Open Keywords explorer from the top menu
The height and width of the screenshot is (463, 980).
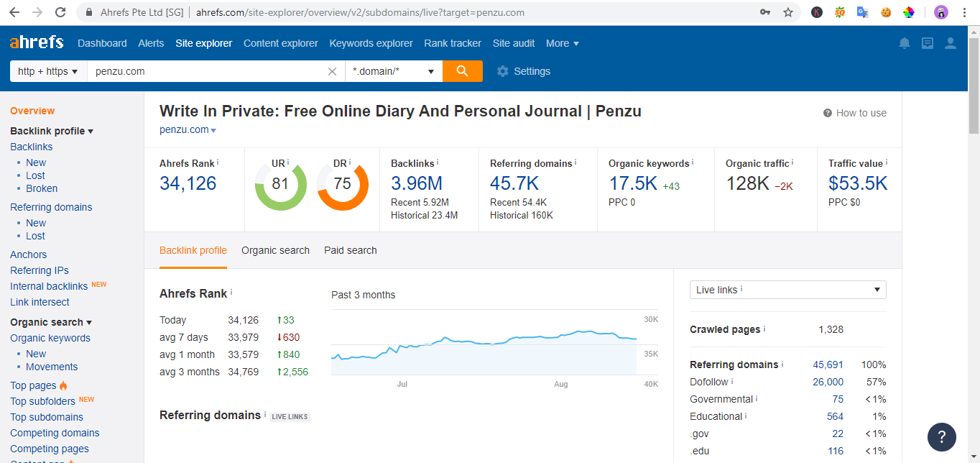pyautogui.click(x=371, y=43)
